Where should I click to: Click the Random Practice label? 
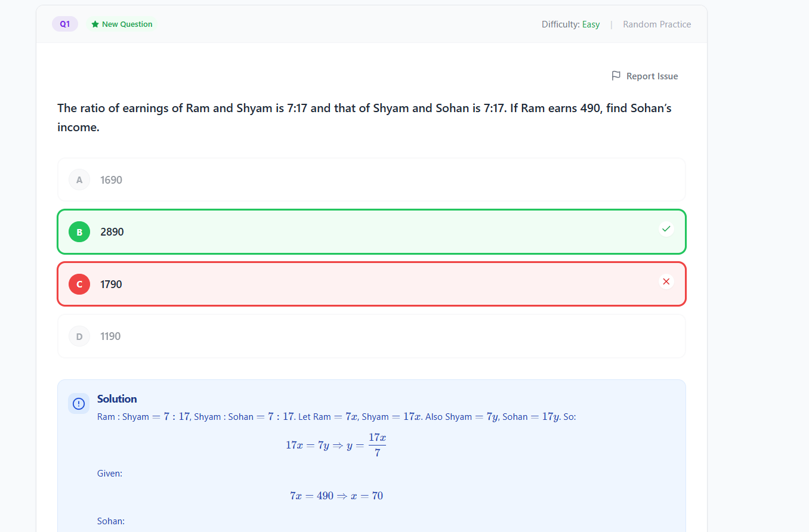click(x=657, y=24)
